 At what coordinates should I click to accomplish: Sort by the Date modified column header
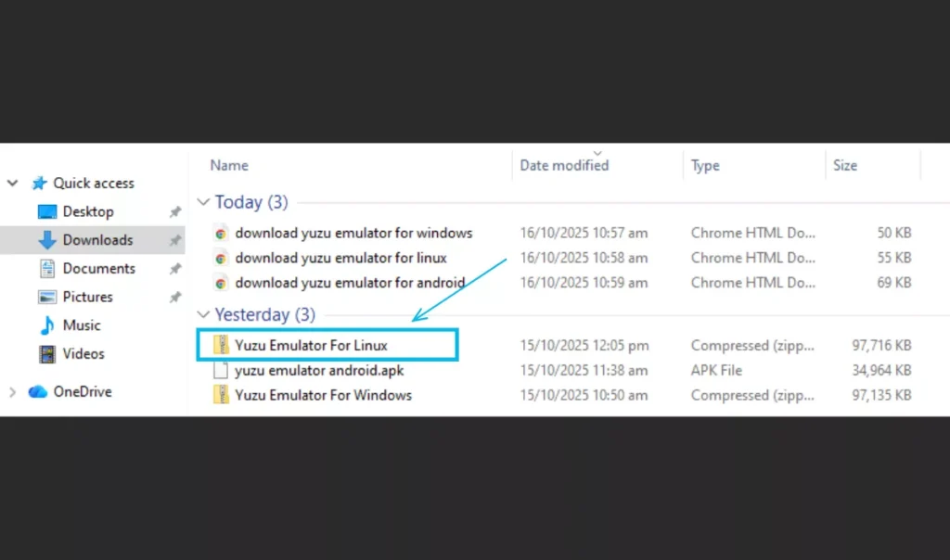tap(564, 165)
